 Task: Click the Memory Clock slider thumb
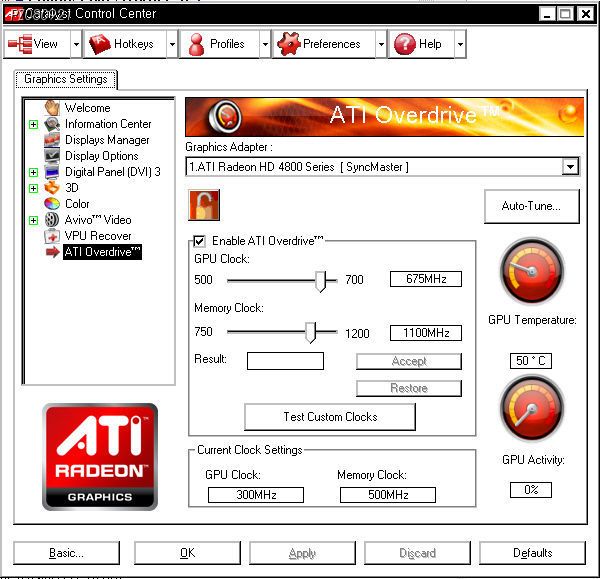coord(310,332)
